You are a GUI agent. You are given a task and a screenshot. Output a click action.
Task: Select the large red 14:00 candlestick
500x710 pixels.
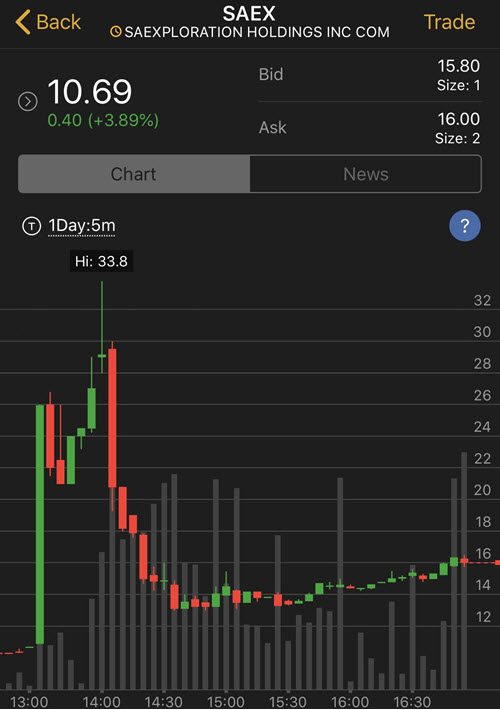(x=112, y=417)
